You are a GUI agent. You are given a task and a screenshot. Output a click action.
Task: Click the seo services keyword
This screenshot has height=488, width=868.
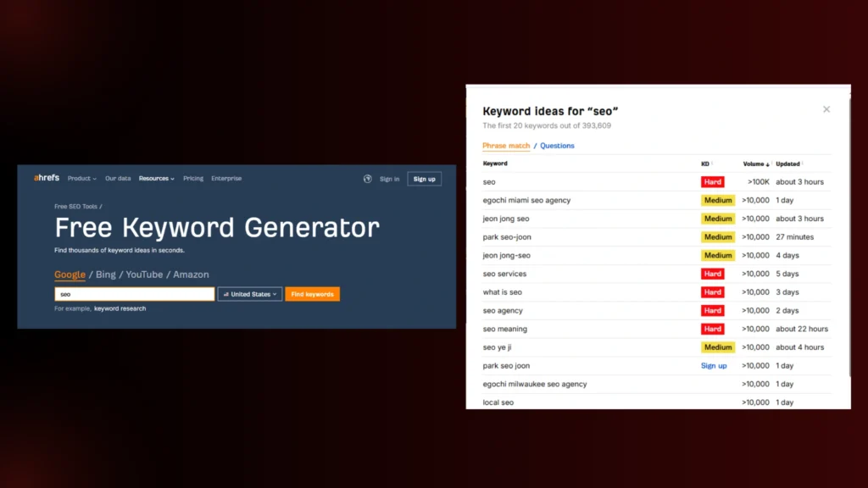pos(504,274)
